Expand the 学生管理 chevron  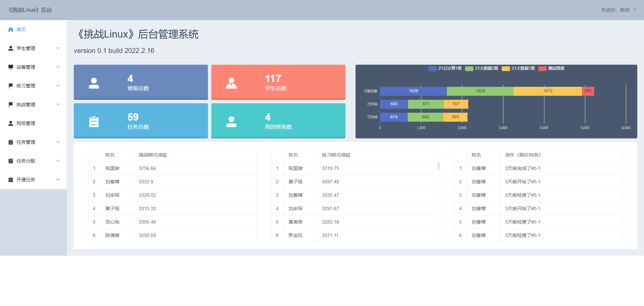58,48
